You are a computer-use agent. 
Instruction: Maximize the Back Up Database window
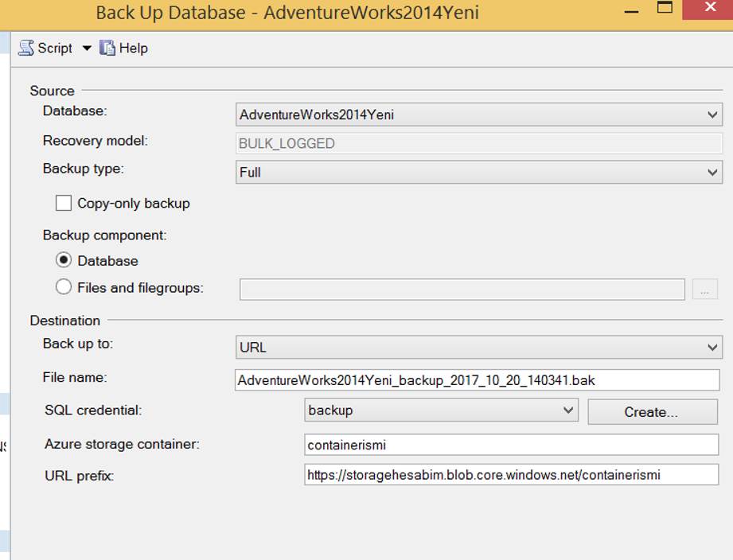(665, 7)
